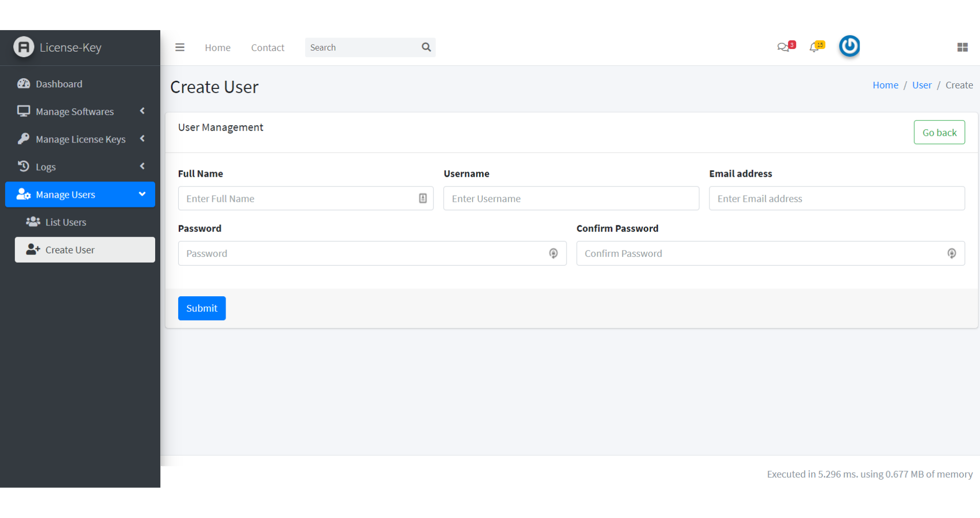Viewport: 980px width, 518px height.
Task: Focus the Enter Email address field
Action: 837,198
